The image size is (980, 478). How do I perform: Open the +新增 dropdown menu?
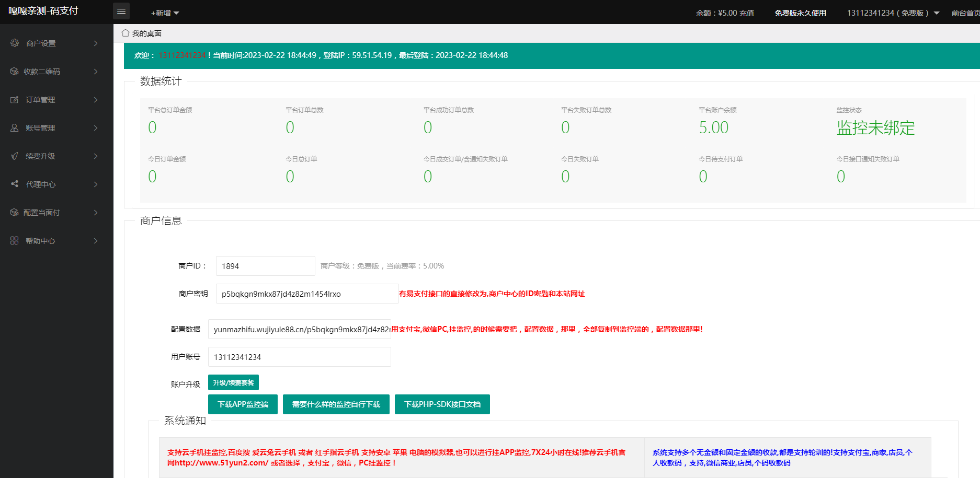click(x=165, y=13)
